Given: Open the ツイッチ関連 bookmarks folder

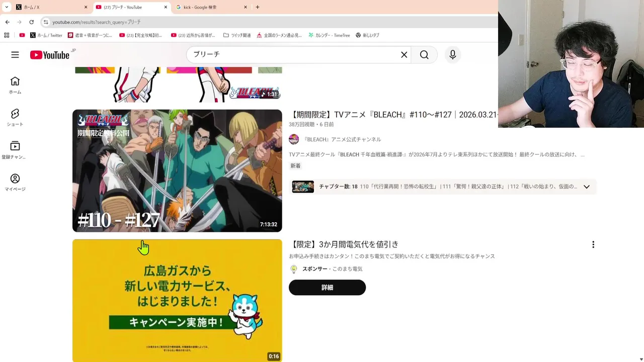Looking at the screenshot, I should click(x=237, y=35).
